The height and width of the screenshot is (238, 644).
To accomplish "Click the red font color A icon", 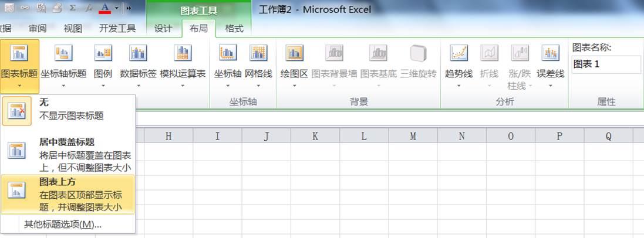I will (106, 8).
